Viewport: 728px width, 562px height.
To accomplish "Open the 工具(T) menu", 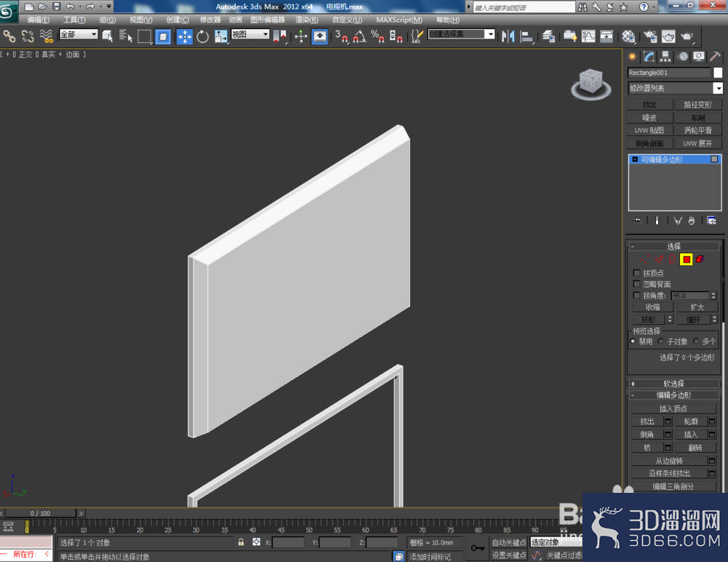I will pyautogui.click(x=74, y=20).
